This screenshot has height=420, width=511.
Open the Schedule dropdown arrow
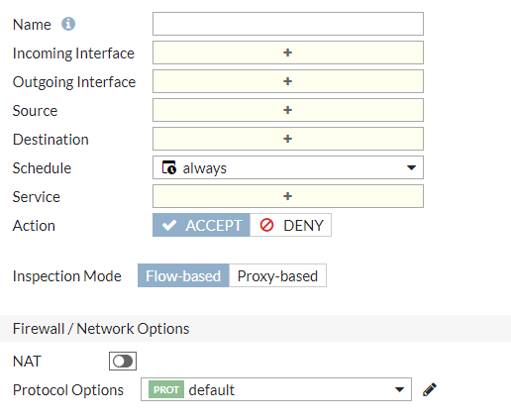(x=411, y=167)
